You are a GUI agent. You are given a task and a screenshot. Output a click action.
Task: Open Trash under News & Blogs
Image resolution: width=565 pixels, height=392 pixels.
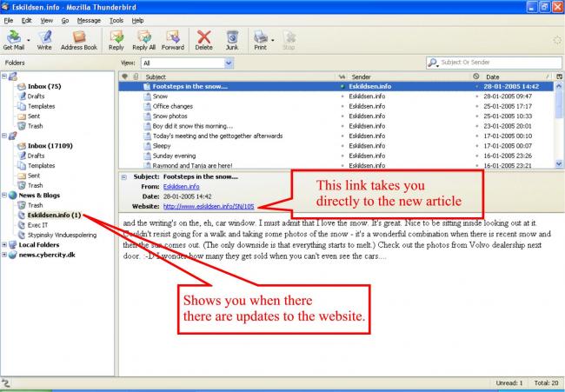[35, 205]
